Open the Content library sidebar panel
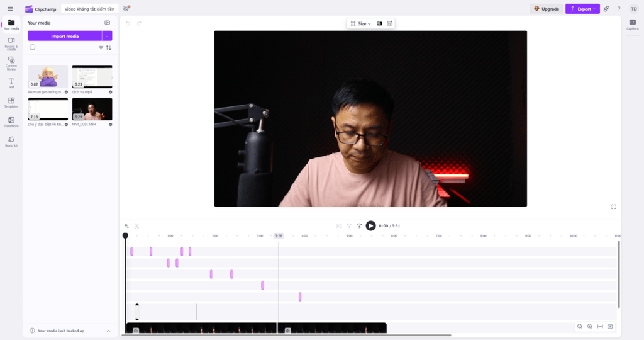Image resolution: width=644 pixels, height=340 pixels. 11,62
